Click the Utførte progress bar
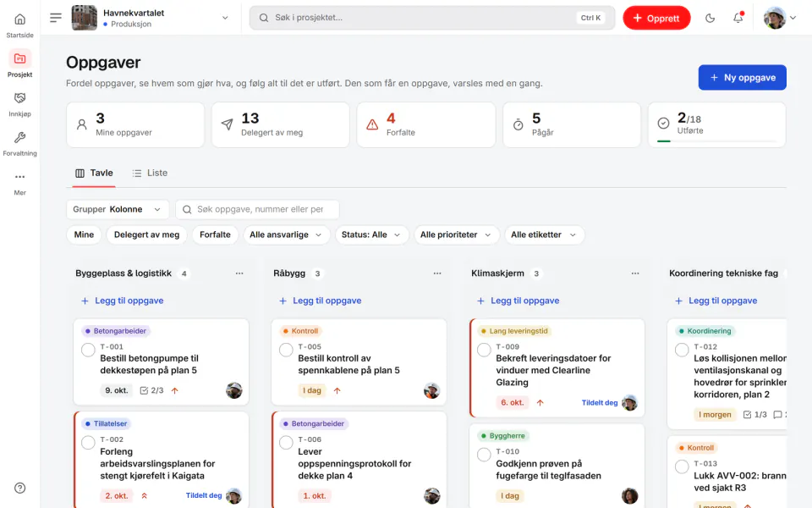This screenshot has width=812, height=508. [x=716, y=141]
